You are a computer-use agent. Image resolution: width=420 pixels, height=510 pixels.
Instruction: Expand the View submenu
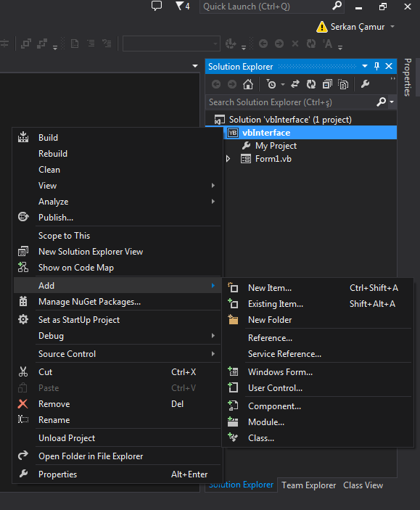coord(118,186)
